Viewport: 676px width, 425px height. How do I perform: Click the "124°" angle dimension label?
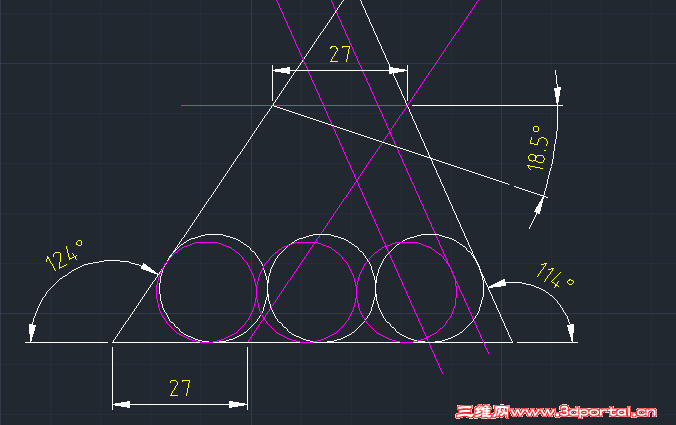(x=64, y=255)
